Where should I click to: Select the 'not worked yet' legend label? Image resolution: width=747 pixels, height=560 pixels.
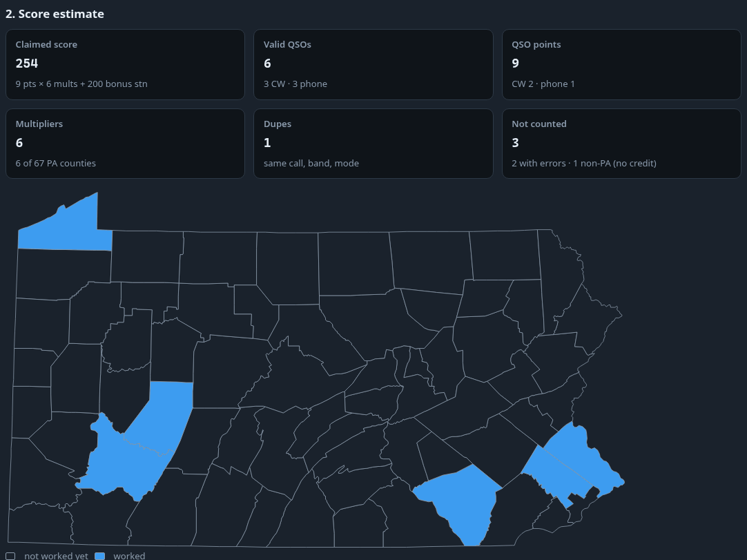[56, 556]
